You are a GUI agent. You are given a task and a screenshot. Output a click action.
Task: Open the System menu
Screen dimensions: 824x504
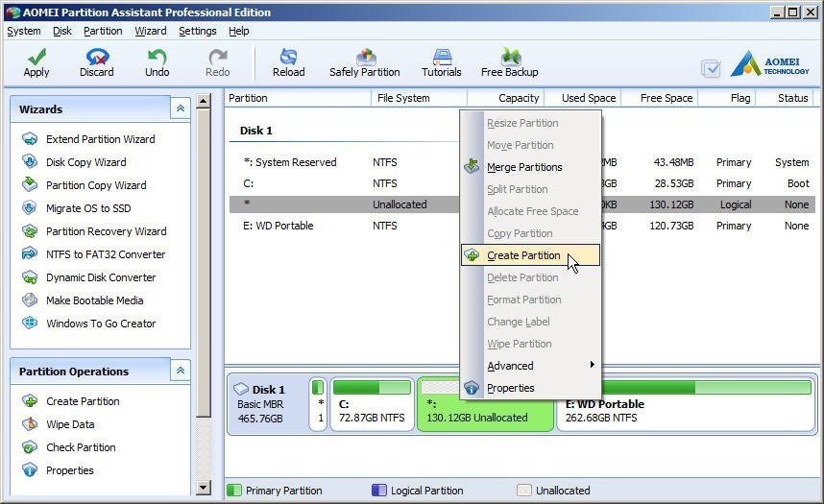[24, 31]
